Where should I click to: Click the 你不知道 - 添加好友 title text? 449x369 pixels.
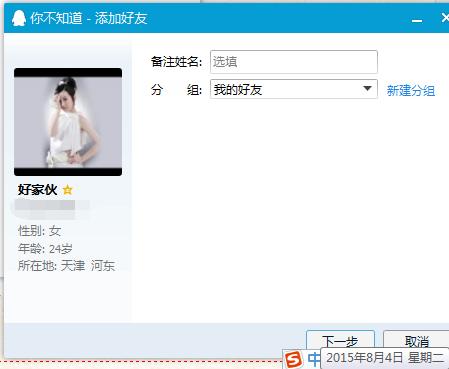pyautogui.click(x=89, y=18)
